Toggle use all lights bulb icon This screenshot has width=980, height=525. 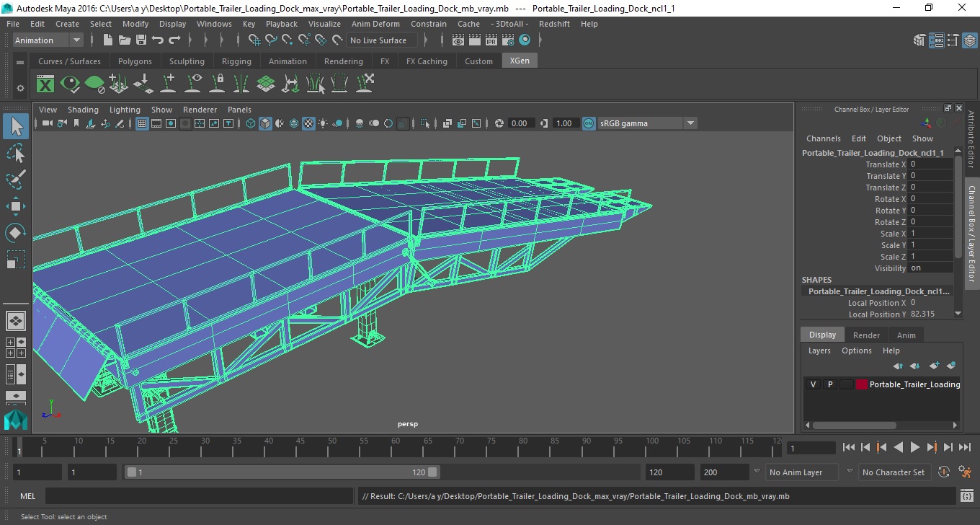323,123
